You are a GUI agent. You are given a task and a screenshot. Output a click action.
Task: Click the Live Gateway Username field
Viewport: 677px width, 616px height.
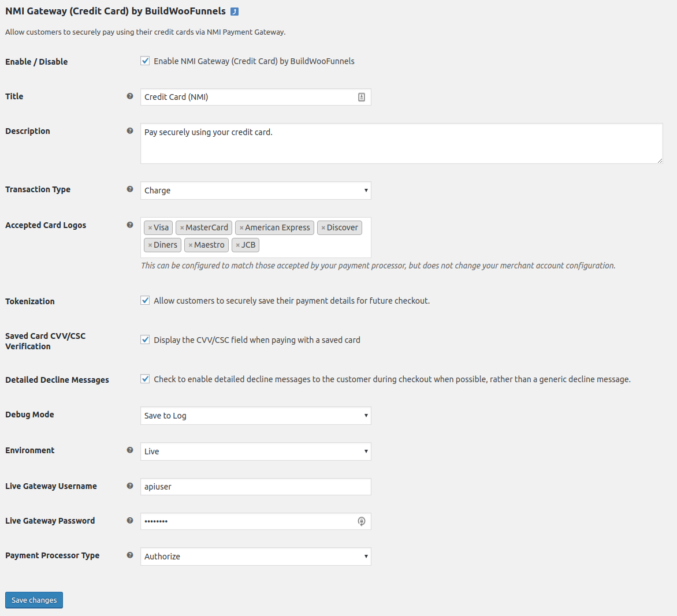point(255,487)
